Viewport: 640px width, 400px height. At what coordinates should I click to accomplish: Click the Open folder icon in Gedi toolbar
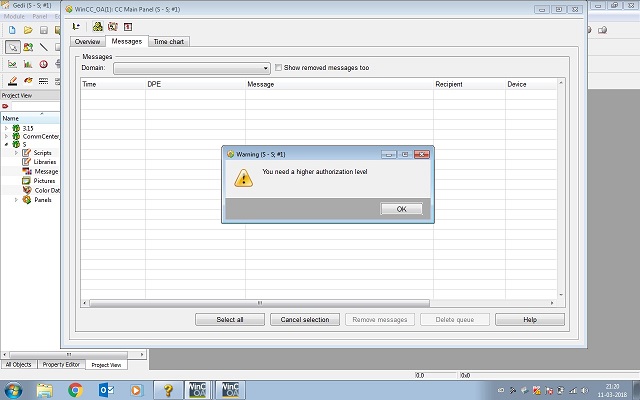[28, 30]
